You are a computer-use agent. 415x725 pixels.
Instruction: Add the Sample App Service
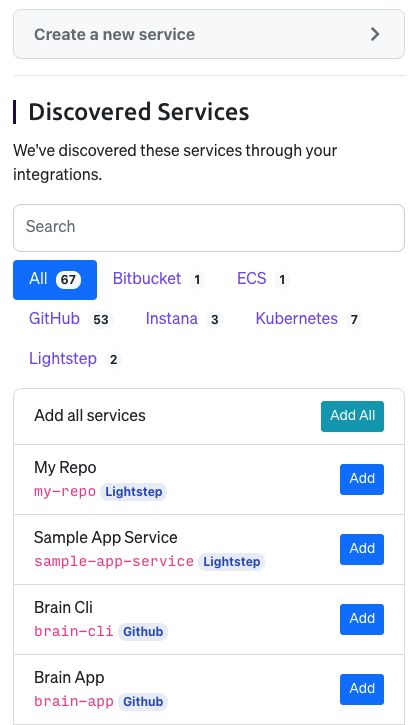tap(362, 549)
